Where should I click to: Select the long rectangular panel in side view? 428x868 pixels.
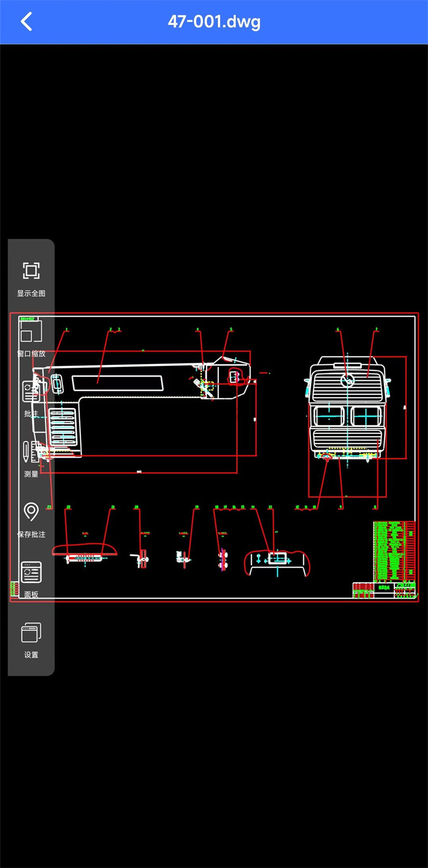(x=117, y=383)
